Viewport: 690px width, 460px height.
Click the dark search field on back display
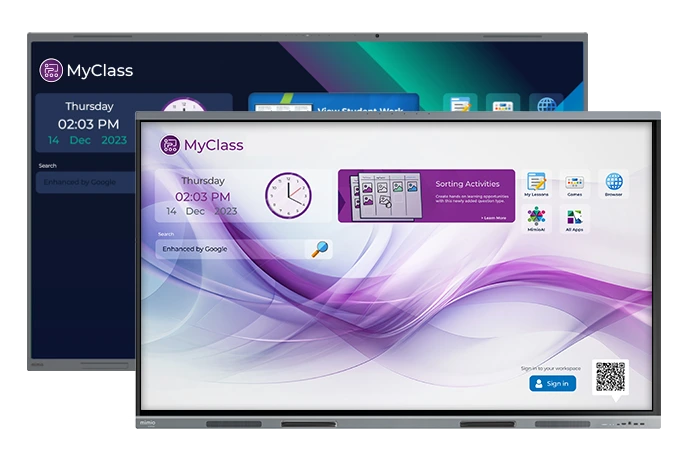click(86, 182)
